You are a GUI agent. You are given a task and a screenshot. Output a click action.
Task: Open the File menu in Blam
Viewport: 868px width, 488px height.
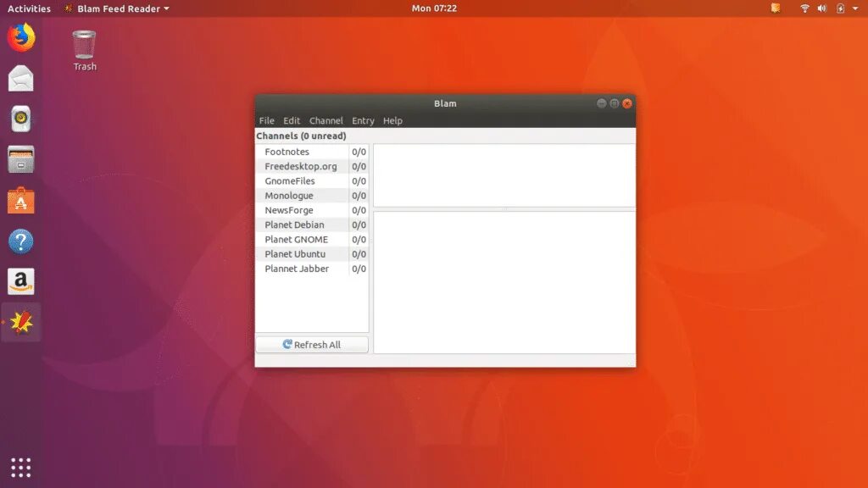click(266, 120)
